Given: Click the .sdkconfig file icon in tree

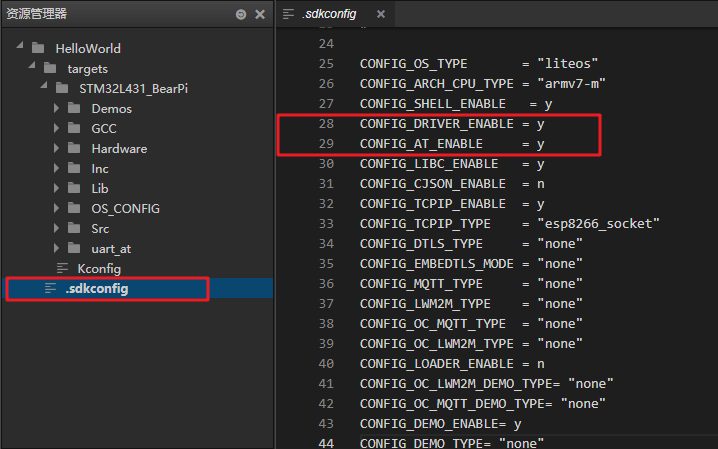Looking at the screenshot, I should [x=50, y=288].
